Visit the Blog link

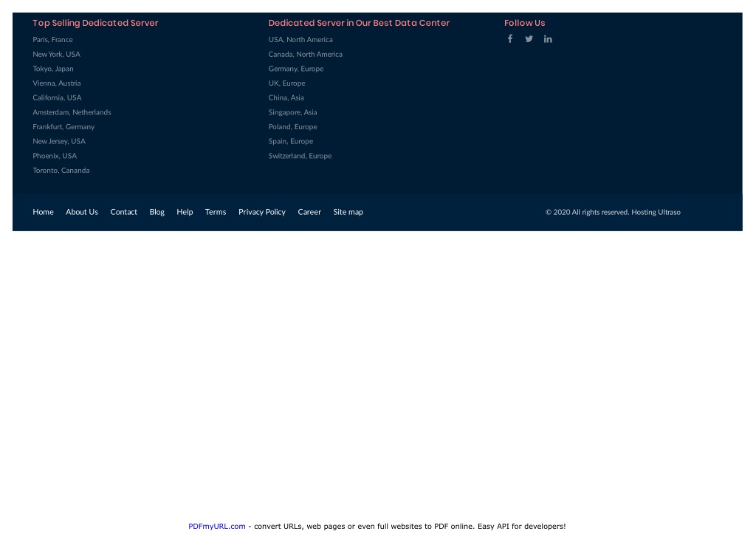click(157, 212)
